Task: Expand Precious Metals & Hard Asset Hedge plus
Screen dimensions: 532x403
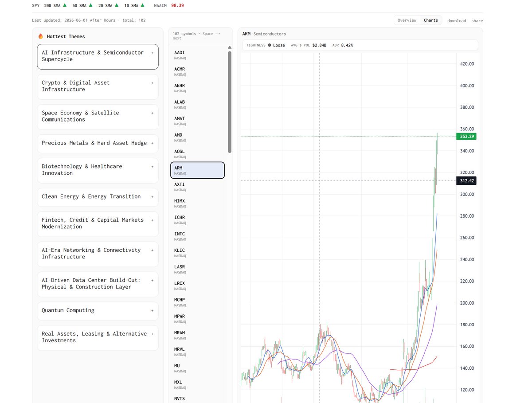Action: pos(153,143)
